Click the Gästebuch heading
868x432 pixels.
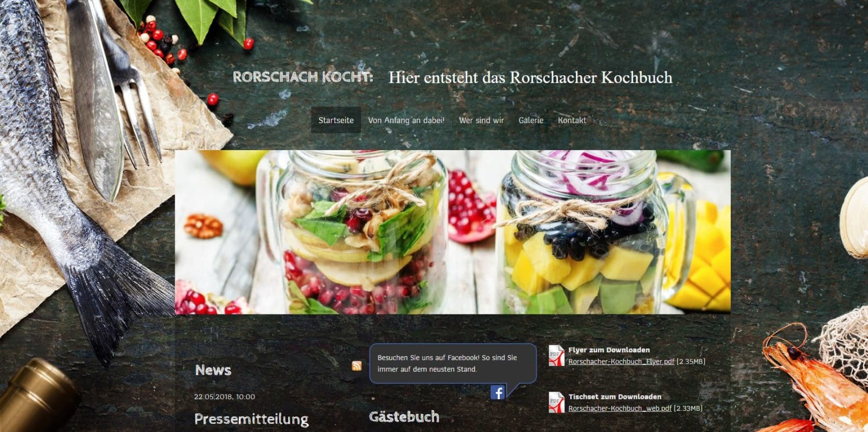point(404,417)
